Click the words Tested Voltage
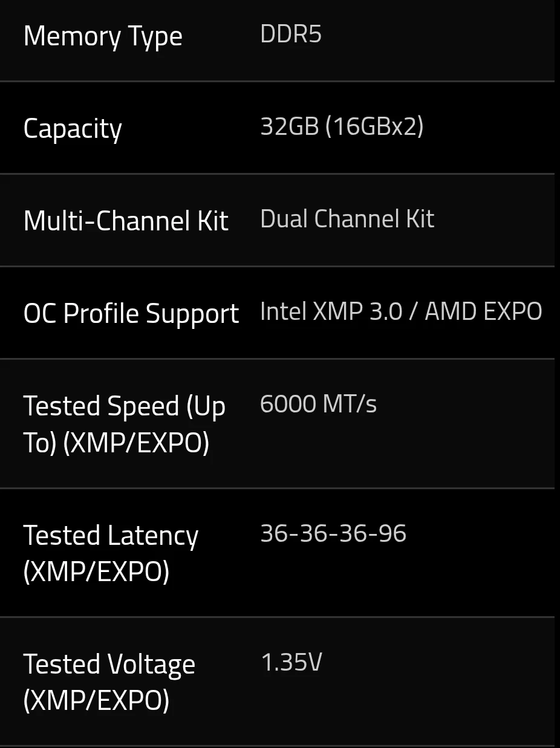The height and width of the screenshot is (748, 560). click(109, 664)
